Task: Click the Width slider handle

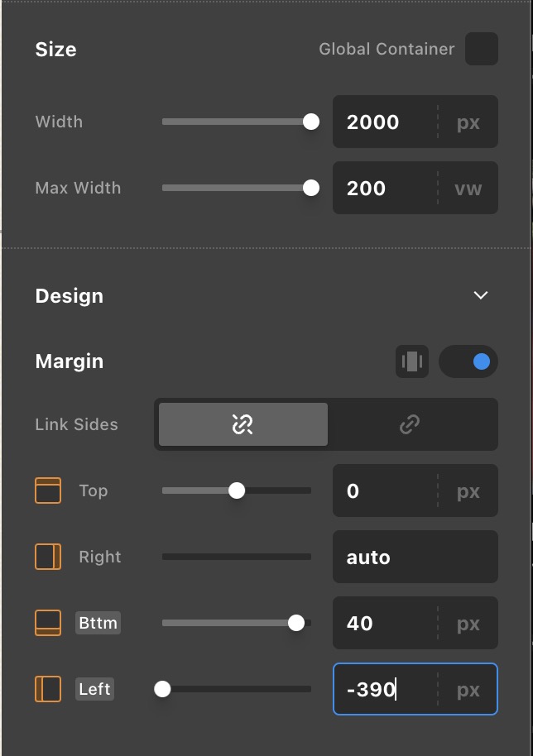Action: pyautogui.click(x=311, y=122)
